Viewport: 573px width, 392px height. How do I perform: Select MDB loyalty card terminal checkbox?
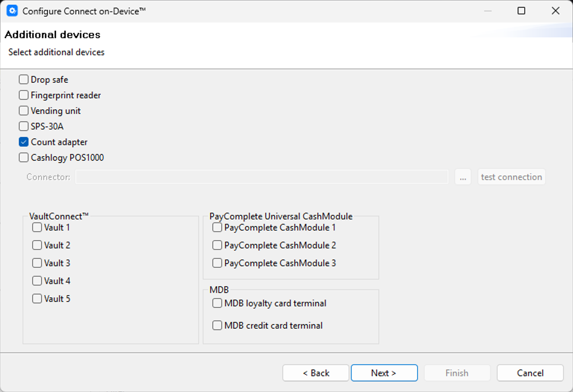click(217, 303)
